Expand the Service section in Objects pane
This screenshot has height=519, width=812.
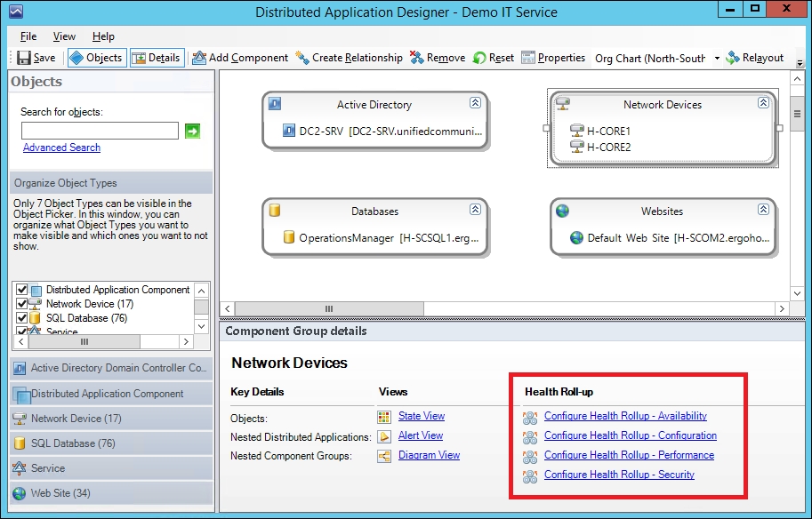point(111,468)
